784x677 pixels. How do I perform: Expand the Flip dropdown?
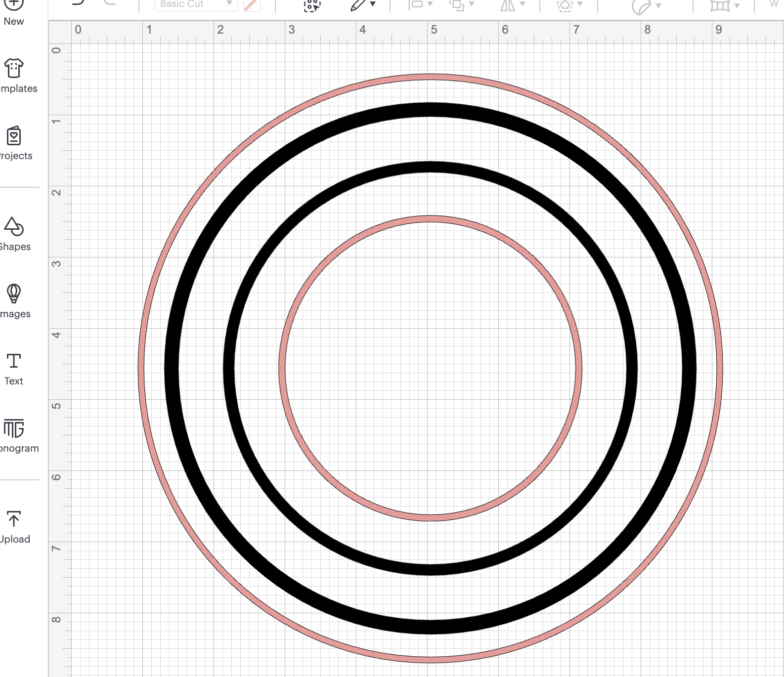[x=523, y=4]
